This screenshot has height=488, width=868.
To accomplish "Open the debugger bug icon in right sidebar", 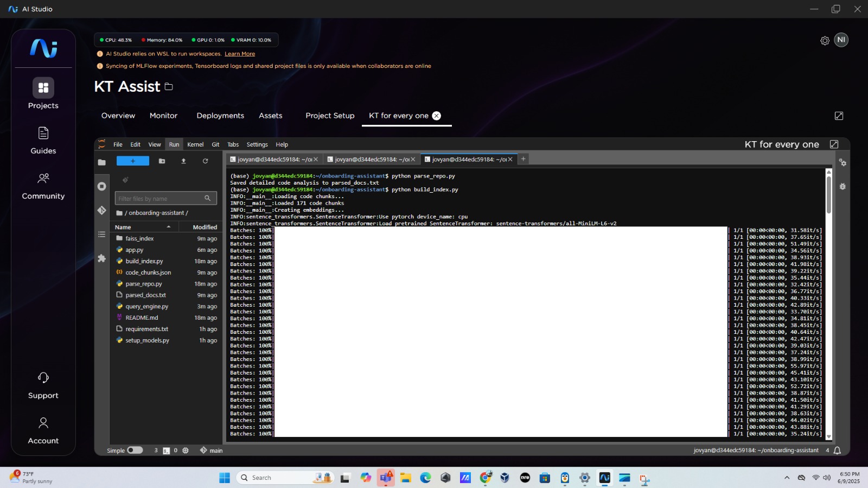I will pyautogui.click(x=843, y=186).
